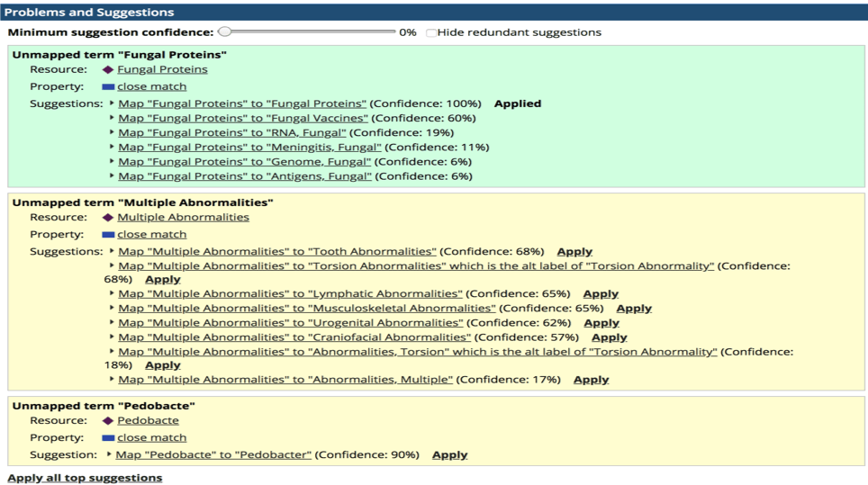Open the Multiple Abnormalities resource link

click(183, 218)
